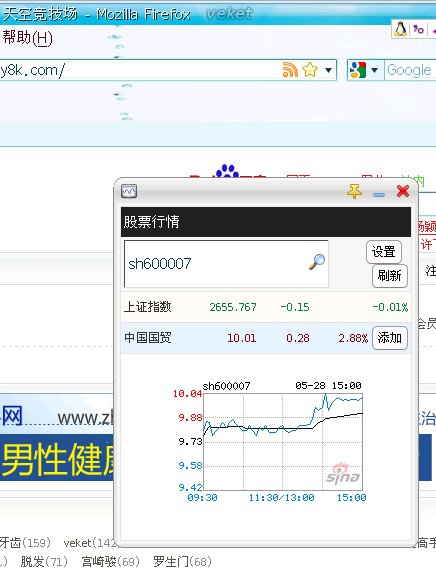Bookmark page with the star icon
This screenshot has height=580, width=436.
[x=310, y=70]
